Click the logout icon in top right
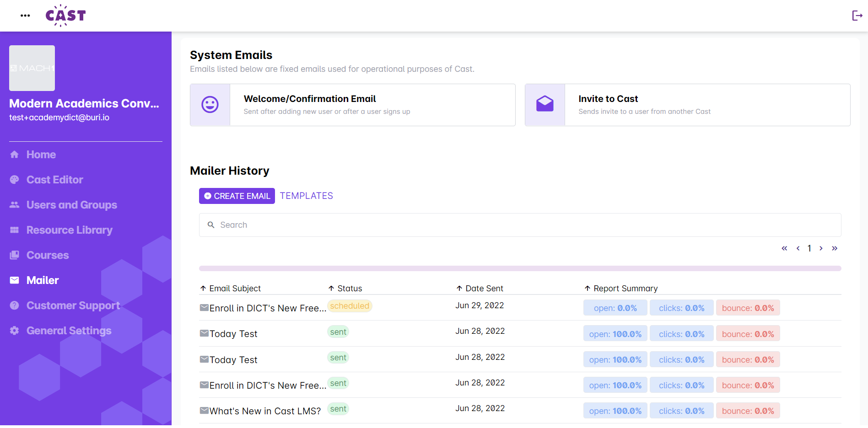 [857, 16]
